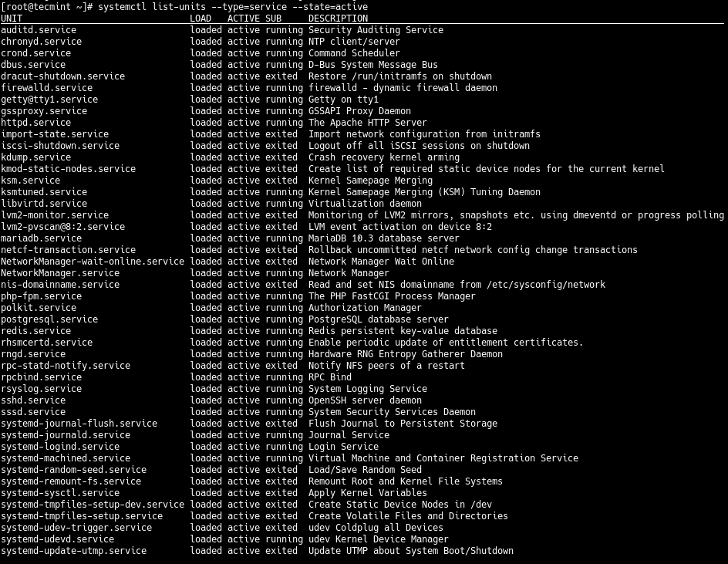This screenshot has height=564, width=728.
Task: Click the DESCRIPTION column header text
Action: 338,19
